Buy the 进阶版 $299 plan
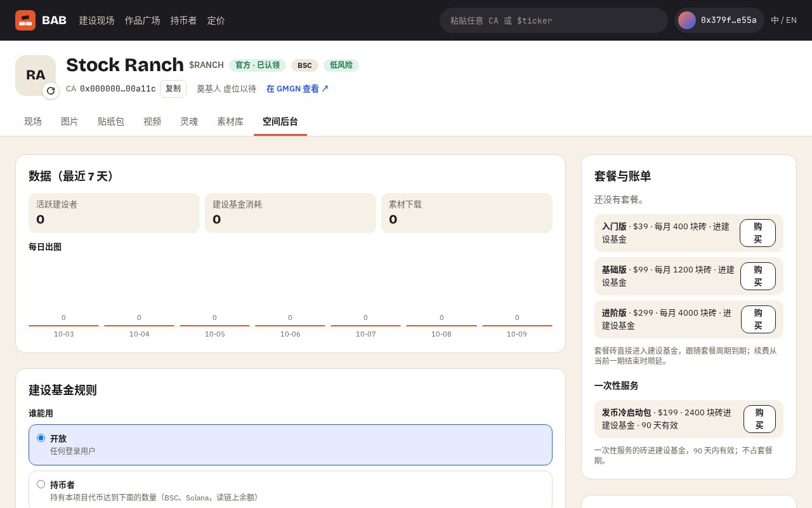The image size is (812, 508). [758, 319]
